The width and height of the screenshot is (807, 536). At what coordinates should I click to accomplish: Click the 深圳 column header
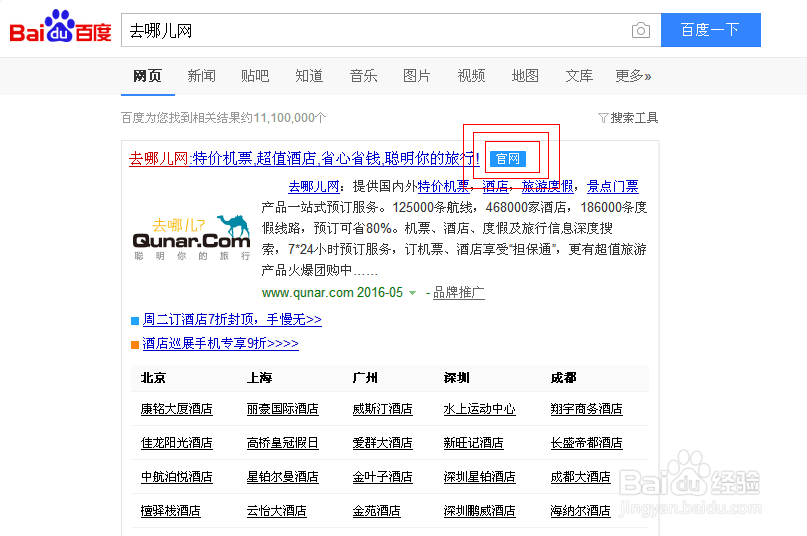pos(457,378)
